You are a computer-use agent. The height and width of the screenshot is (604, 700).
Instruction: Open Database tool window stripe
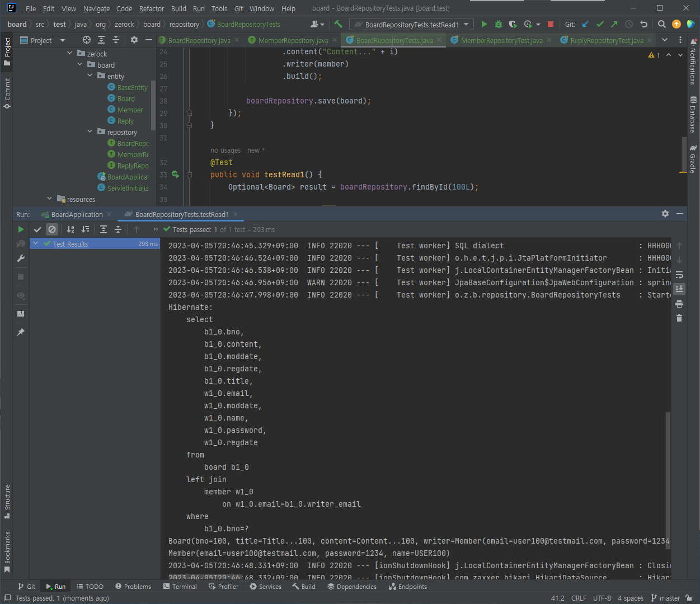click(693, 114)
